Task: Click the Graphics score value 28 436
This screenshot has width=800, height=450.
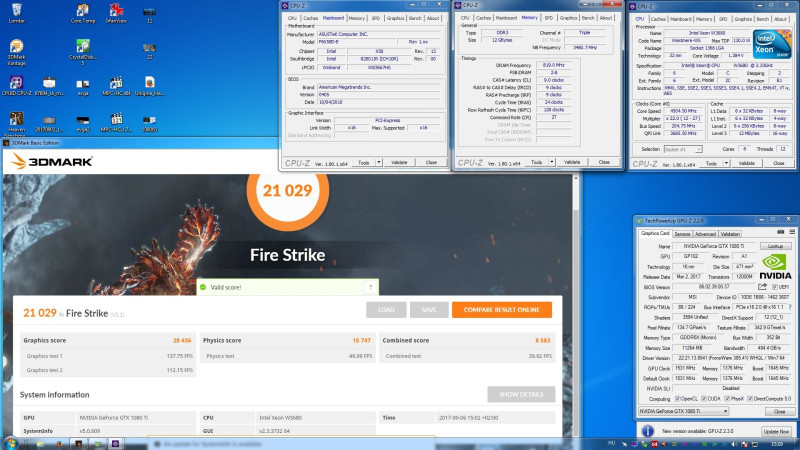Action: (x=182, y=340)
